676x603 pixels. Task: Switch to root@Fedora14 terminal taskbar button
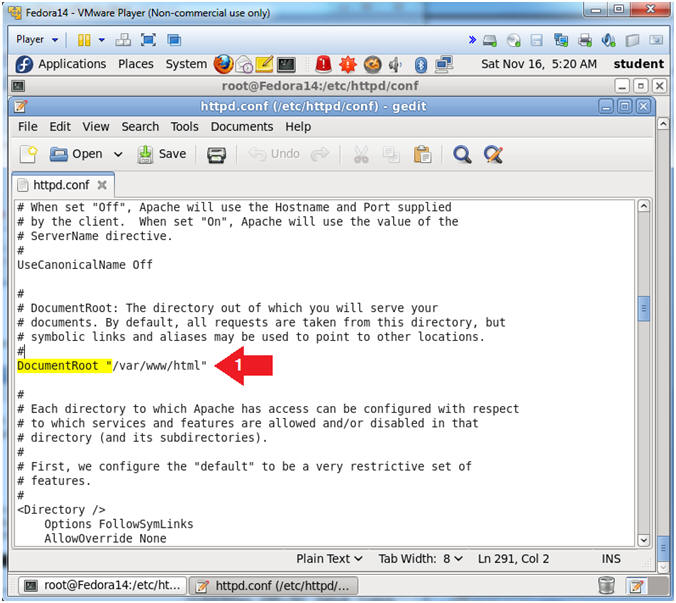coord(103,585)
